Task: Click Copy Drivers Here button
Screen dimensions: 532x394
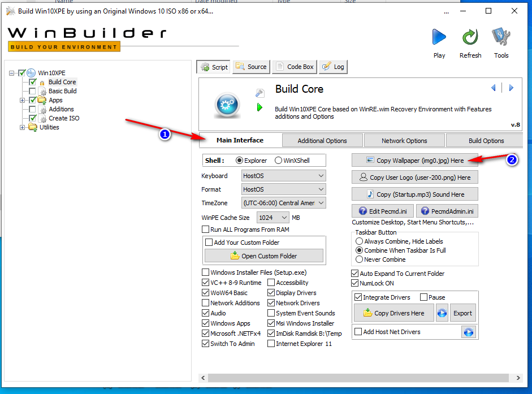Action: (x=393, y=313)
